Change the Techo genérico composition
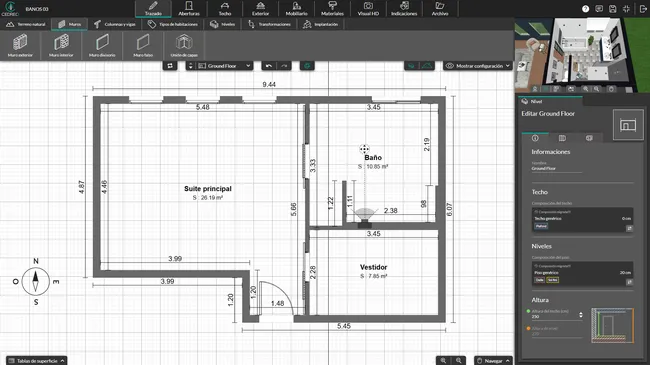The width and height of the screenshot is (650, 365). (629, 228)
